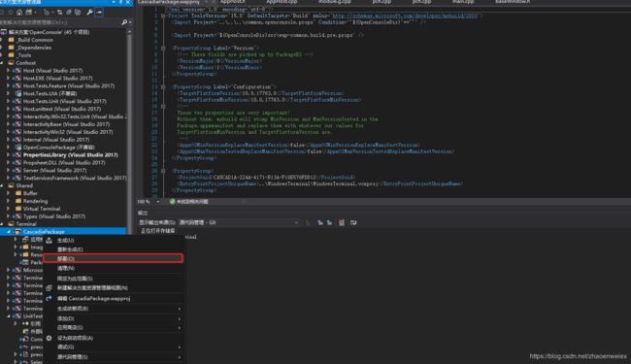
Task: Select Host.unittest (Visual Studio 2017) project
Action: tap(62, 109)
